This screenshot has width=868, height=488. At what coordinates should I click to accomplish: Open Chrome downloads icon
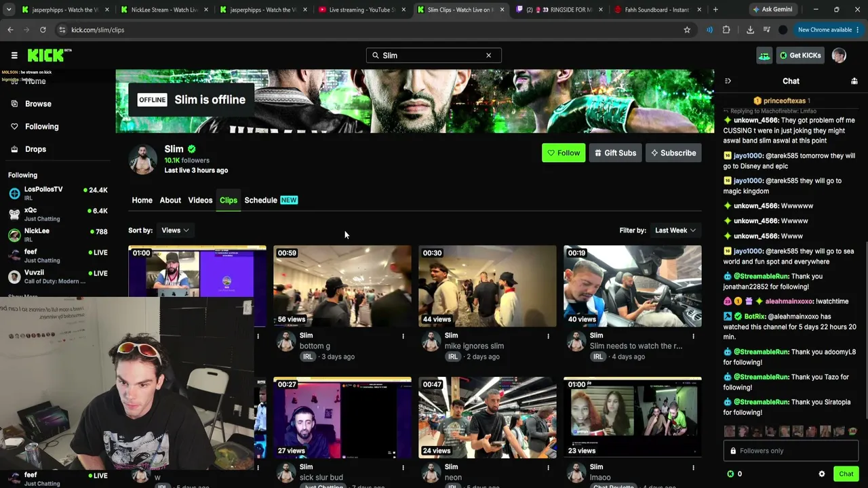[x=750, y=30]
